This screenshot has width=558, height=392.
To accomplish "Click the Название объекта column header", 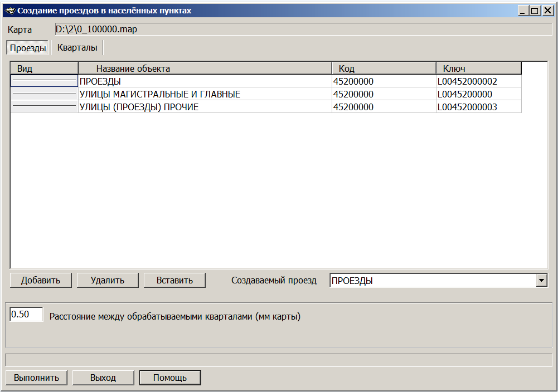I will pyautogui.click(x=205, y=68).
